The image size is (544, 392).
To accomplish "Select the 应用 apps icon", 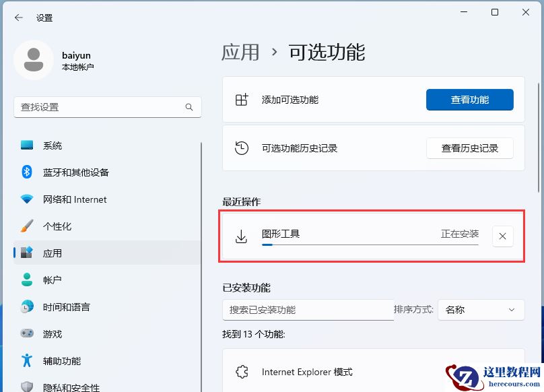I will tap(27, 253).
